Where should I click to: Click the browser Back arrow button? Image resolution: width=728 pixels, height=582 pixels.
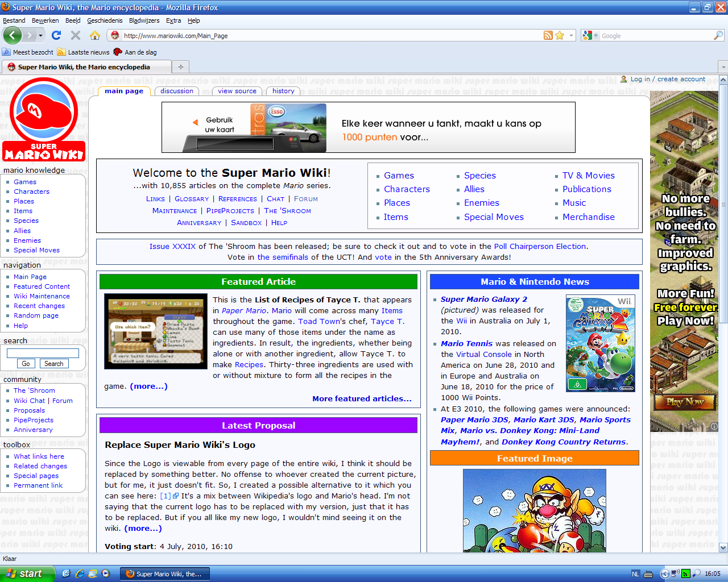(x=12, y=35)
